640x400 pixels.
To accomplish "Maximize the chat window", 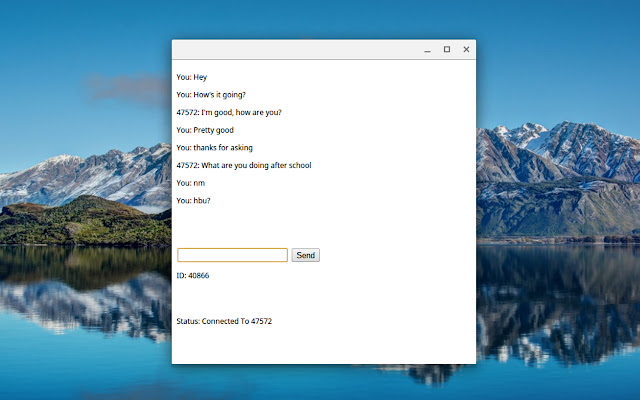I will coord(447,49).
